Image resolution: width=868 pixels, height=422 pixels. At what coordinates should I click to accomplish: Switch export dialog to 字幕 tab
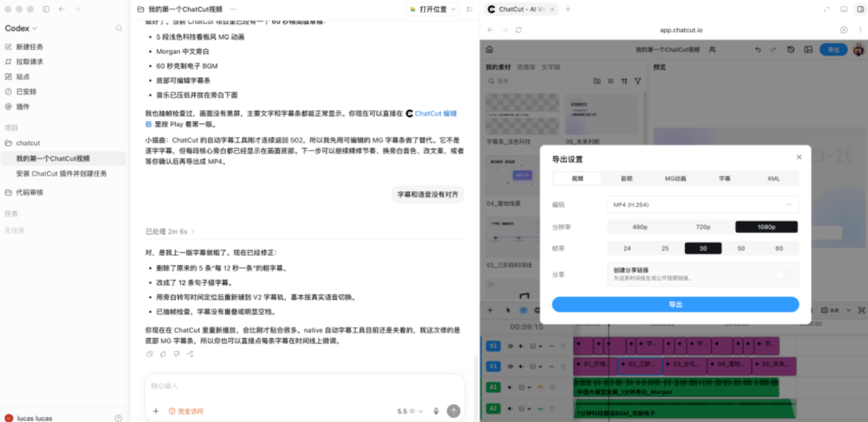click(724, 179)
